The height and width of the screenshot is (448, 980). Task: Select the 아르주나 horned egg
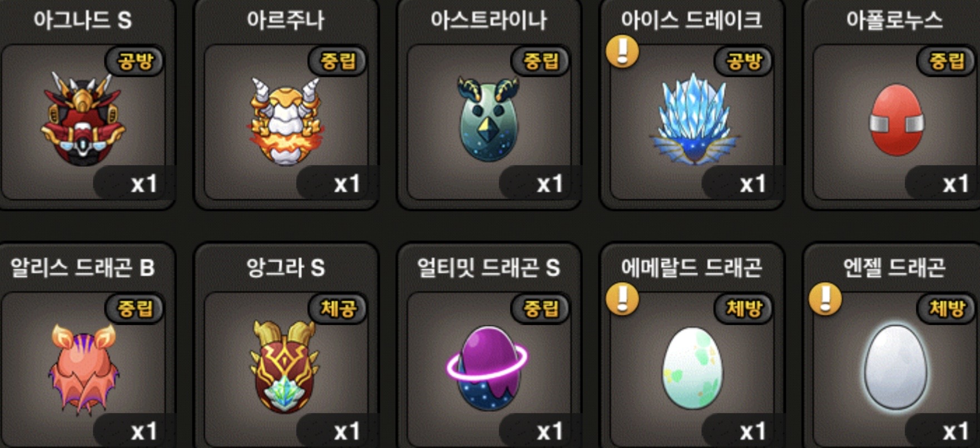pos(286,121)
